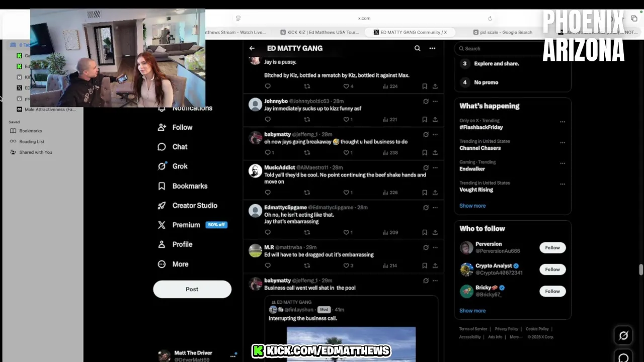The width and height of the screenshot is (644, 362).
Task: Search within ED MATTY GANG community
Action: (x=417, y=48)
